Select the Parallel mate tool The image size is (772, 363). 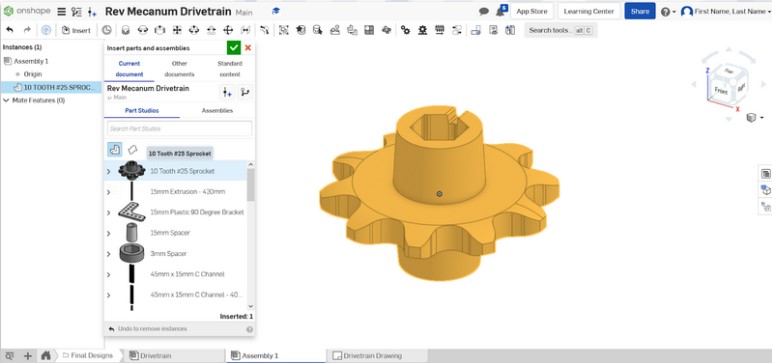pyautogui.click(x=245, y=30)
